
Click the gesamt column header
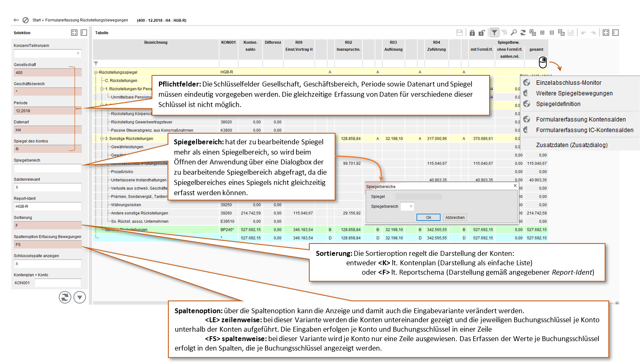[536, 49]
